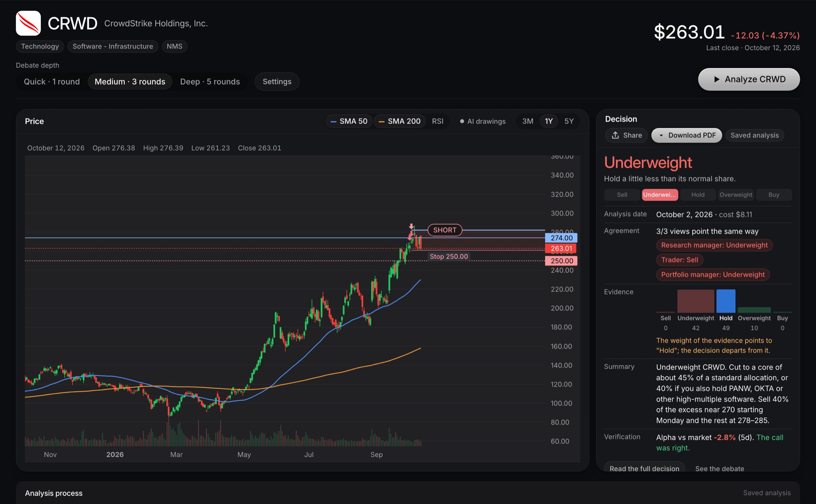The height and width of the screenshot is (504, 816).
Task: Click the Overweight rating segment
Action: pos(736,195)
